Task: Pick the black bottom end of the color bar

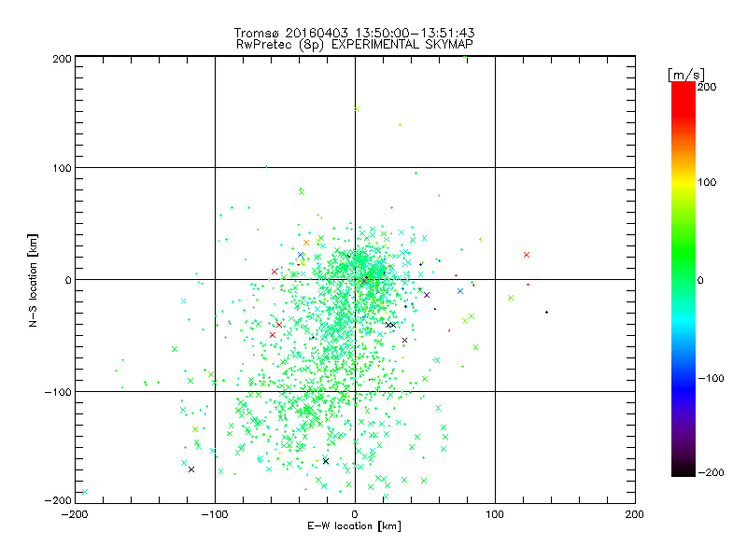Action: [x=684, y=473]
